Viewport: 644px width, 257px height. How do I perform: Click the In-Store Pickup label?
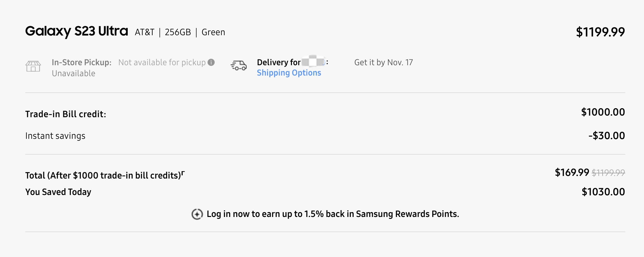coord(81,62)
